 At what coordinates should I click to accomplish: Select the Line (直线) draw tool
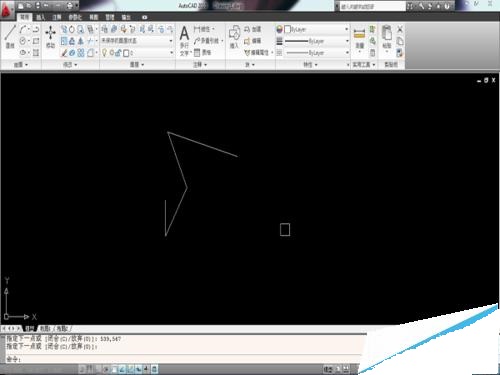click(10, 37)
